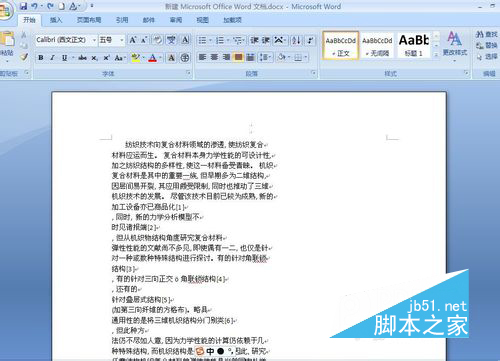Expand the styles gallery More arrow
Image resolution: width=500 pixels, height=361 pixels.
click(x=436, y=55)
